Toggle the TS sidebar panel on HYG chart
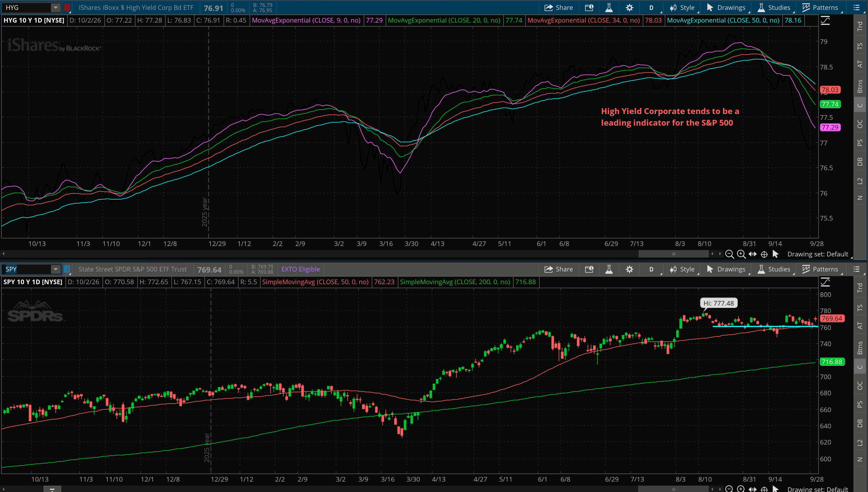 [860, 46]
